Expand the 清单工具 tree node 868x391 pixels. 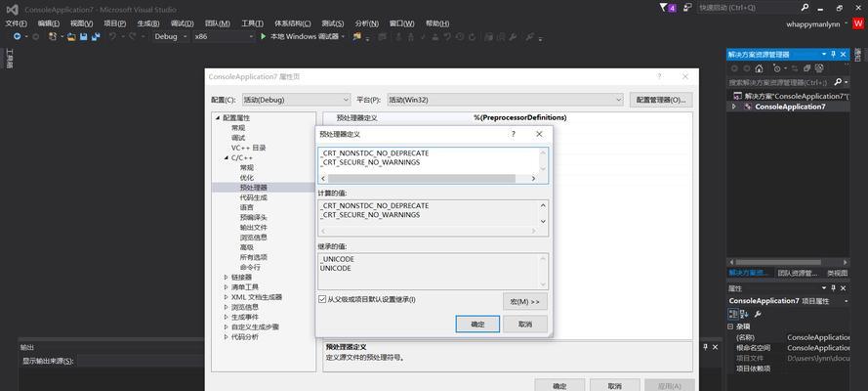pos(226,286)
